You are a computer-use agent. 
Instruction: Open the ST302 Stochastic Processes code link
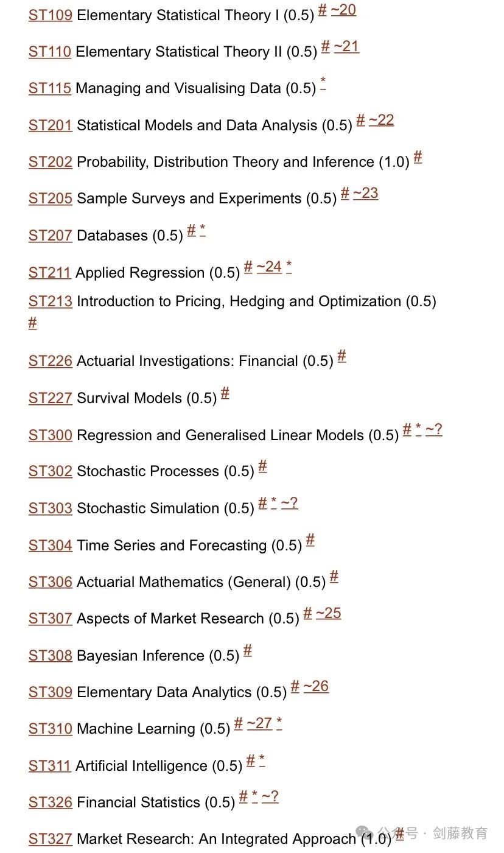(51, 471)
